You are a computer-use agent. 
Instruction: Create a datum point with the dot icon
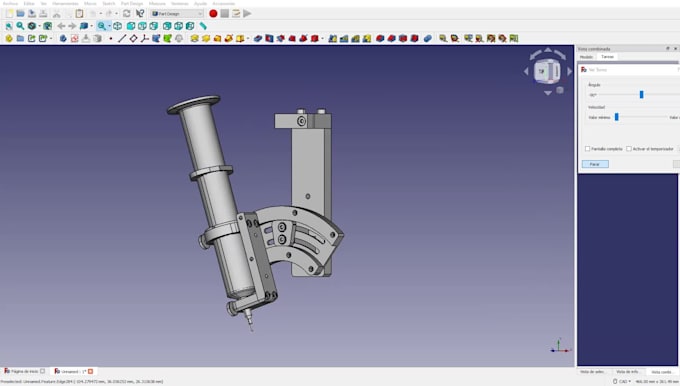[x=111, y=39]
